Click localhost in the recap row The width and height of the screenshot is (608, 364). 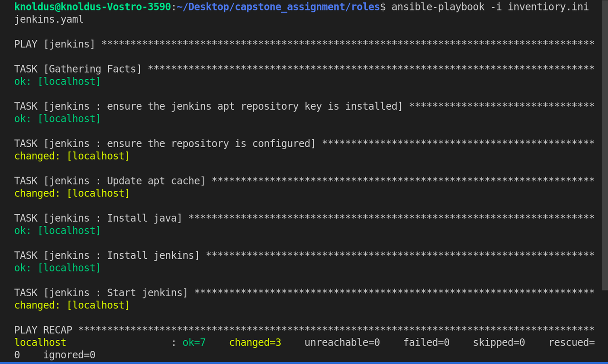(40, 342)
